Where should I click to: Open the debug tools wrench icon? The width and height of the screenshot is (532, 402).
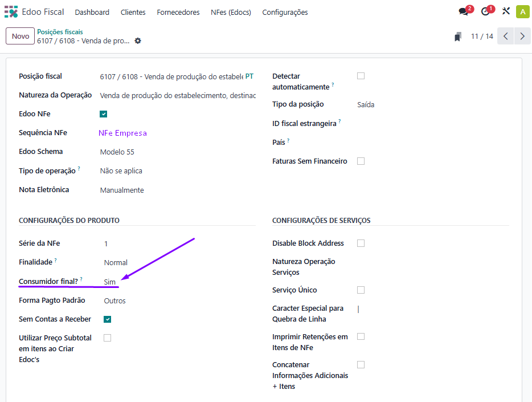tap(506, 11)
